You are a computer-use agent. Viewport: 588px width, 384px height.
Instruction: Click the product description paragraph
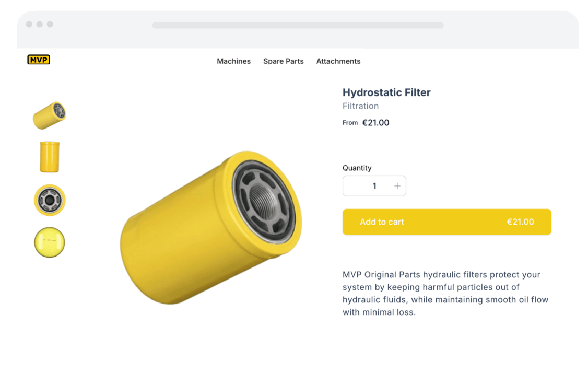445,293
